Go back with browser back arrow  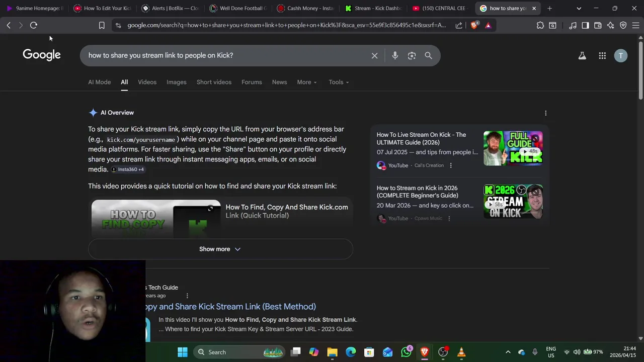coord(9,25)
